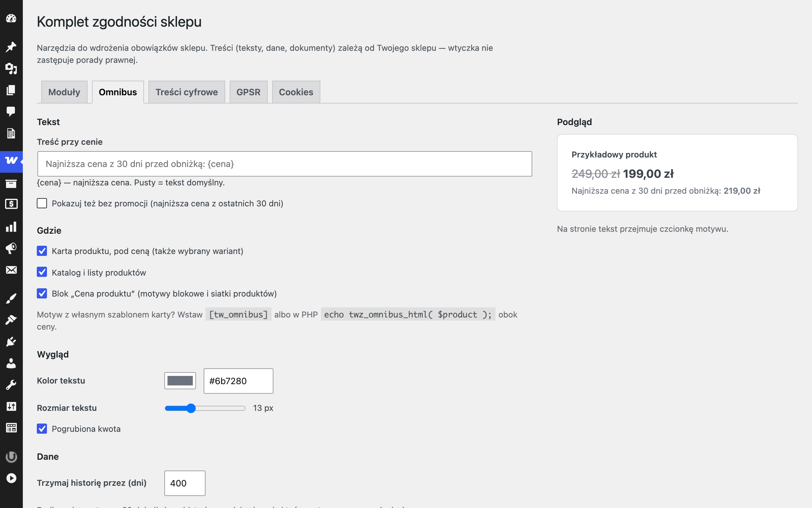The height and width of the screenshot is (508, 812).
Task: Open Products archive box icon
Action: pyautogui.click(x=11, y=184)
